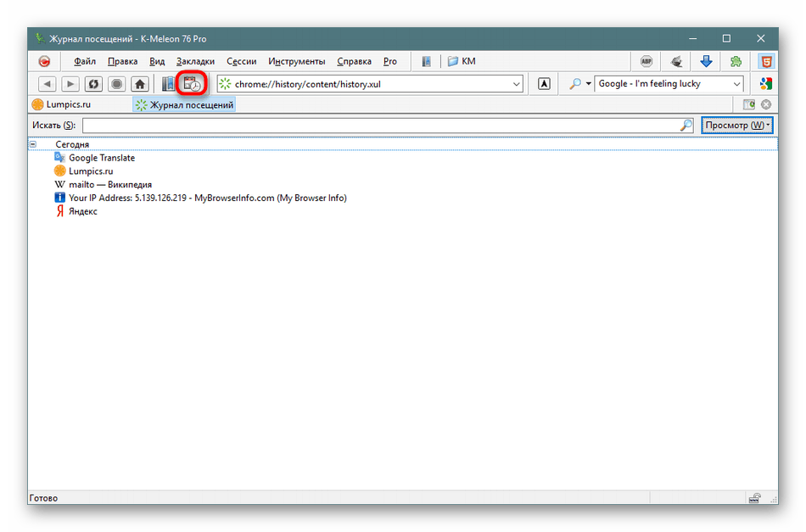806x532 pixels.
Task: Maximize the K-Meleon window
Action: (726, 38)
